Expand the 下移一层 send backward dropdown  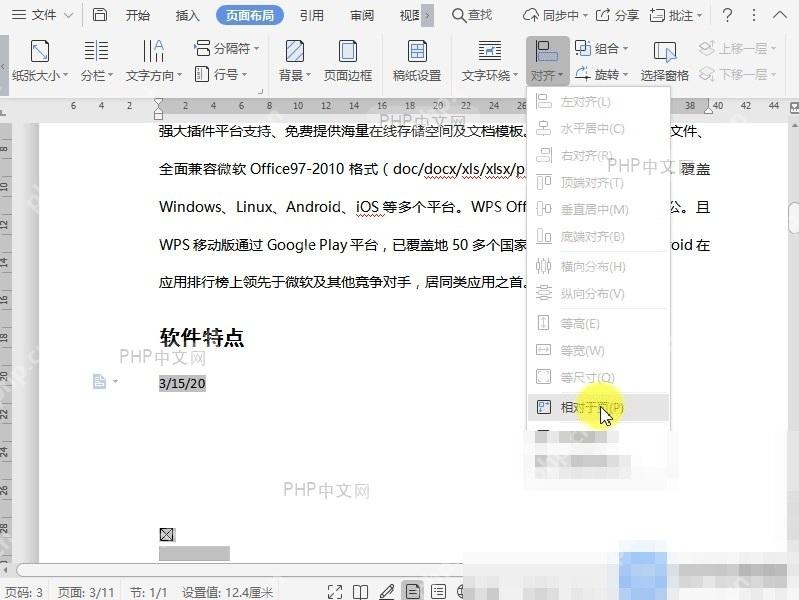point(773,74)
